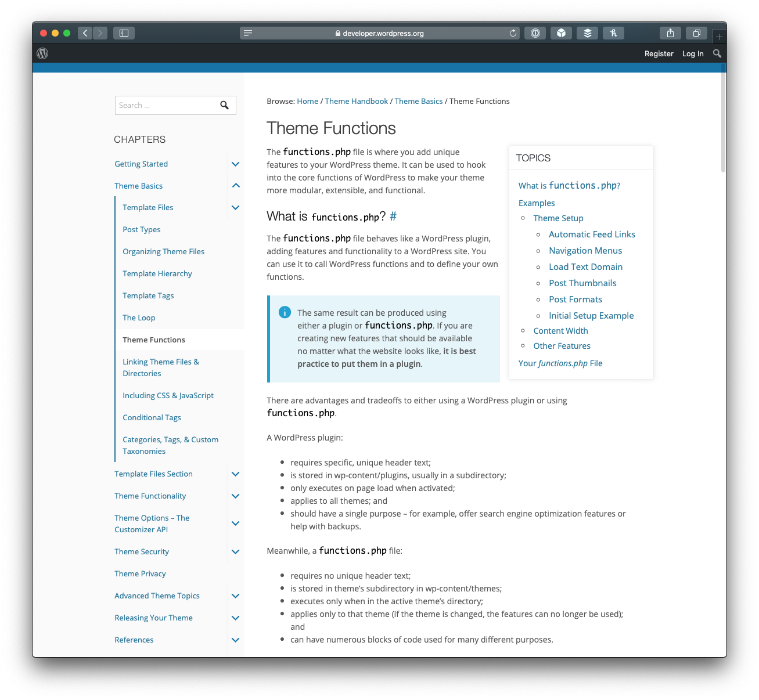
Task: Go to Theme Handbook breadcrumb
Action: [356, 101]
